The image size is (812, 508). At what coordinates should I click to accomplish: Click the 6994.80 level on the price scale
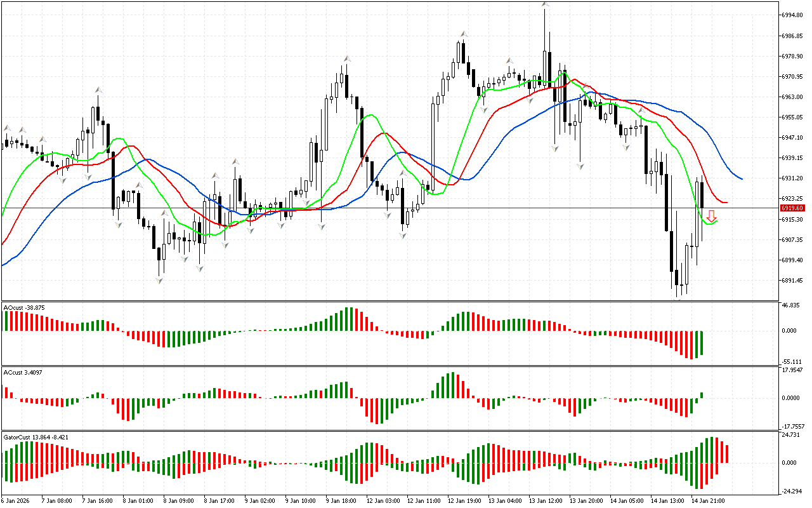click(x=793, y=15)
